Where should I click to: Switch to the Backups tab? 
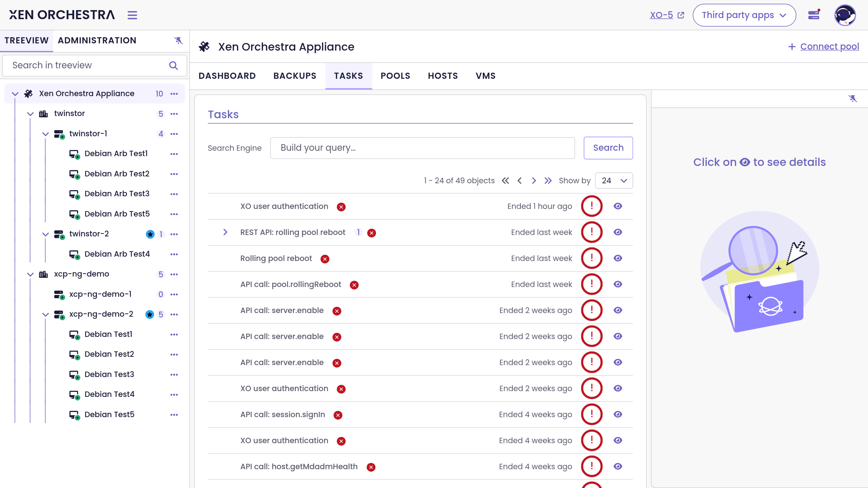pyautogui.click(x=295, y=76)
